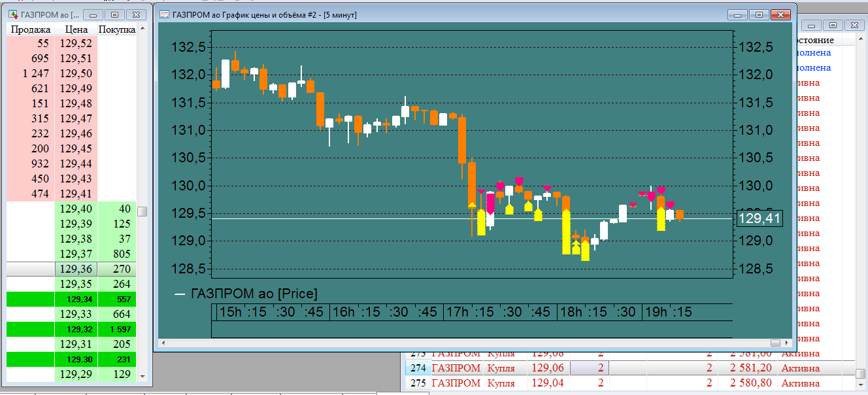Click the 474 sell volume cell
Image resolution: width=868 pixels, height=395 pixels.
(31, 194)
